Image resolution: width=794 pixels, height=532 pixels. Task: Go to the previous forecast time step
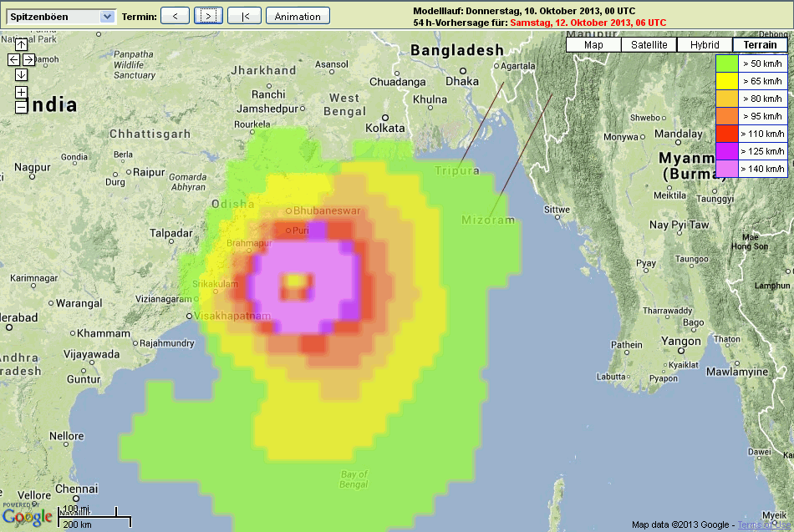pyautogui.click(x=175, y=16)
